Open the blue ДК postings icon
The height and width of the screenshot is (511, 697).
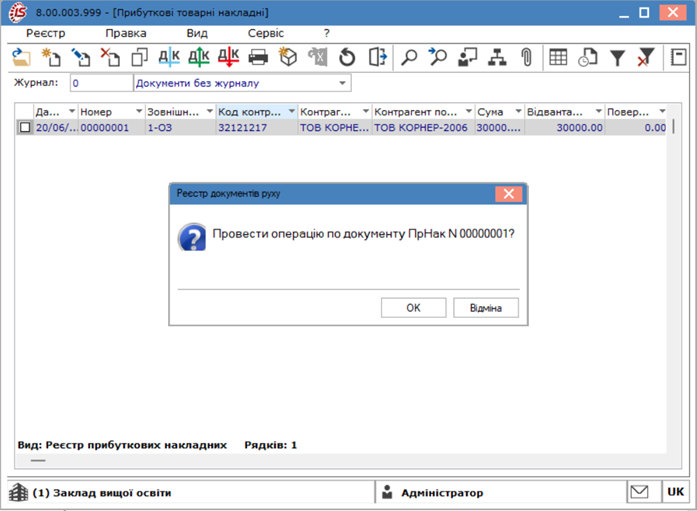coord(169,57)
